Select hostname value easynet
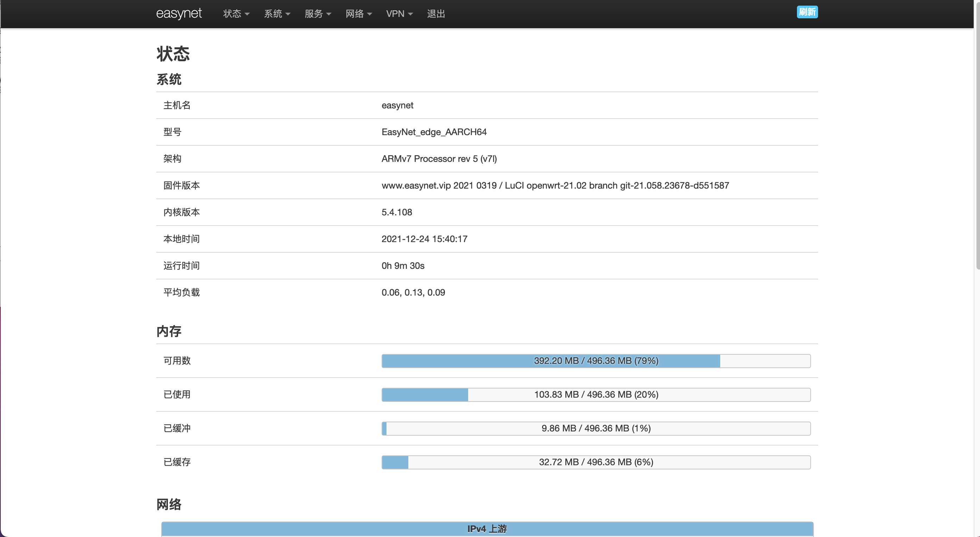The height and width of the screenshot is (537, 980). 397,105
